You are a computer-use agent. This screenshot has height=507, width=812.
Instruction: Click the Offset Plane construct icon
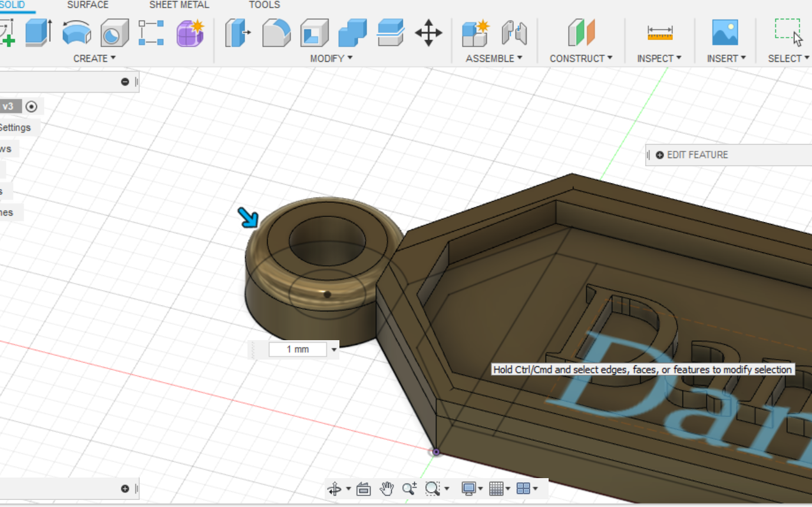tap(581, 33)
